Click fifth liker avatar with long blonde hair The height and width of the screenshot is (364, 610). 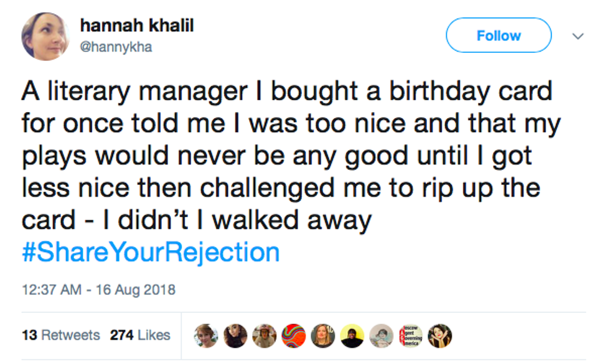[x=323, y=335]
